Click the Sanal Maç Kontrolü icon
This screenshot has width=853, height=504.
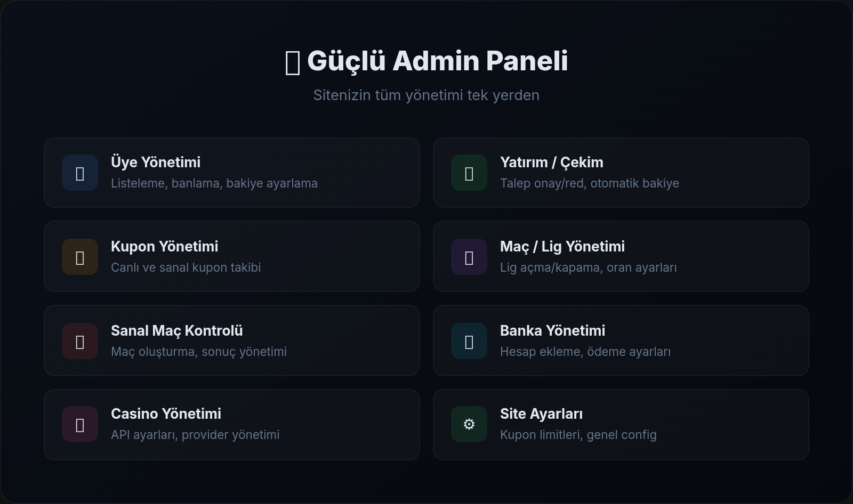coord(80,341)
